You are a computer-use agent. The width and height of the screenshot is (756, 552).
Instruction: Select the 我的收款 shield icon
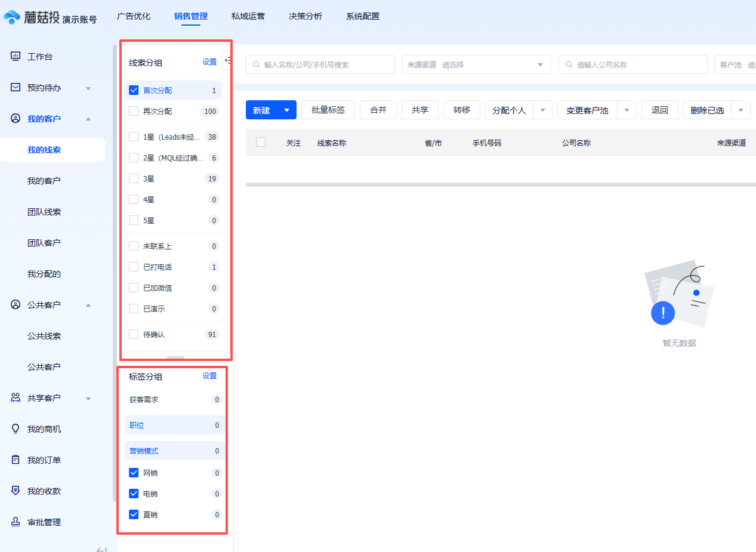[15, 491]
